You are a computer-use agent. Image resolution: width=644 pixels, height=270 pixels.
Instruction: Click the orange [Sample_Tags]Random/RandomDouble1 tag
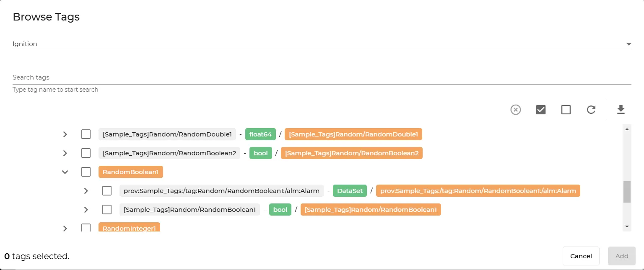tap(353, 134)
